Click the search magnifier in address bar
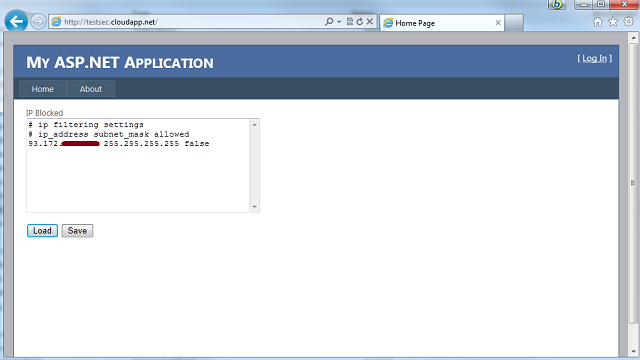 (329, 22)
